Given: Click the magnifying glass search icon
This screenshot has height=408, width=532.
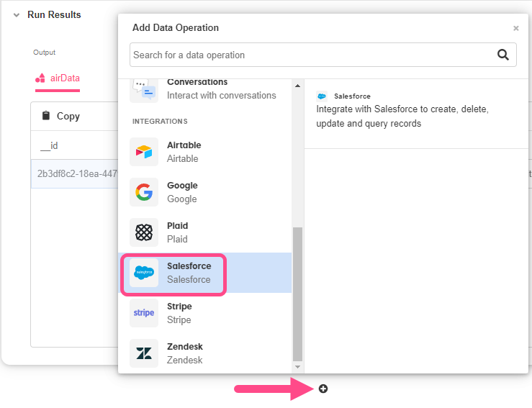Looking at the screenshot, I should click(x=502, y=55).
